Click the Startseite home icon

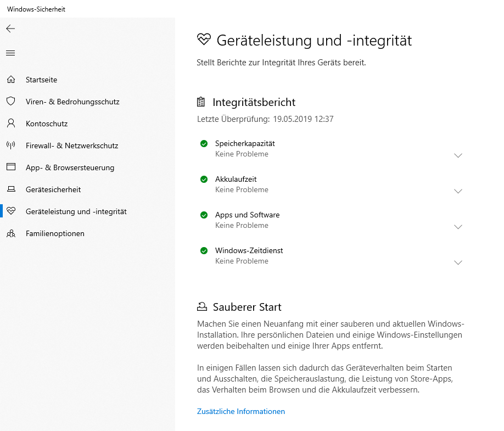click(x=10, y=80)
